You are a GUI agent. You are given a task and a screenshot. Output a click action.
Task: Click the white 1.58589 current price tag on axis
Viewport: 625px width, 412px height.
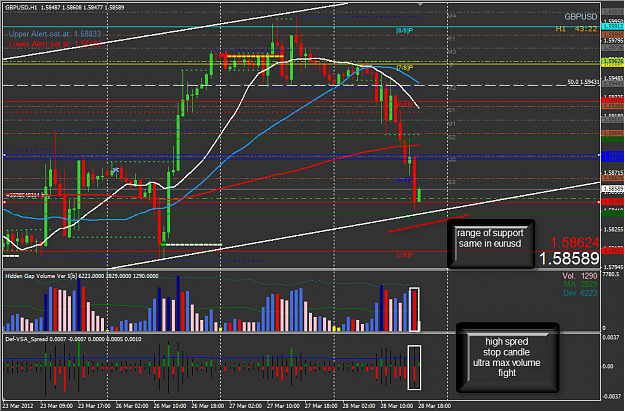(613, 188)
